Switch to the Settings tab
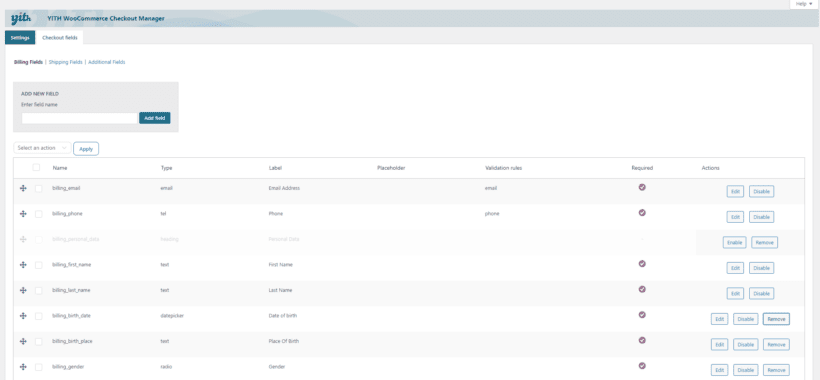The height and width of the screenshot is (380, 820). 20,38
